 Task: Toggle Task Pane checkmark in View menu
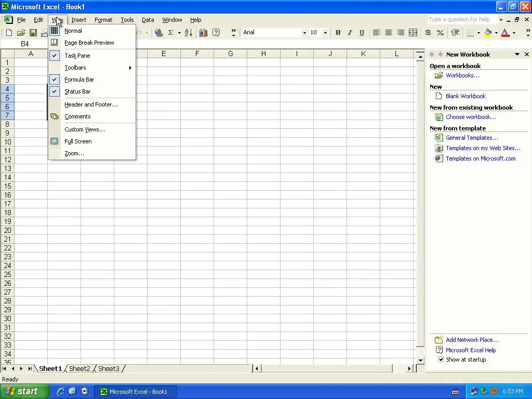click(x=54, y=55)
